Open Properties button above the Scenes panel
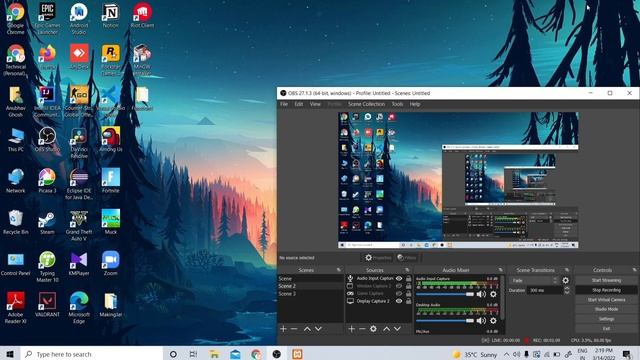 pyautogui.click(x=378, y=258)
